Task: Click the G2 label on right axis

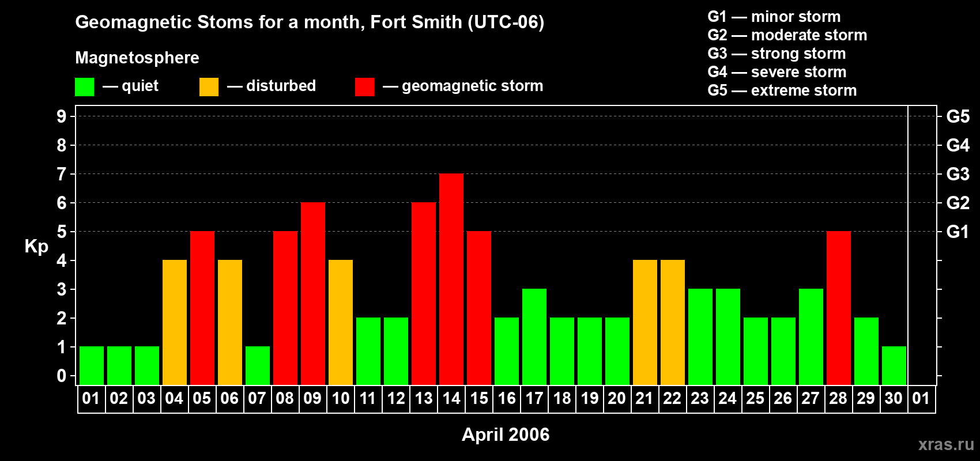Action: coord(958,203)
